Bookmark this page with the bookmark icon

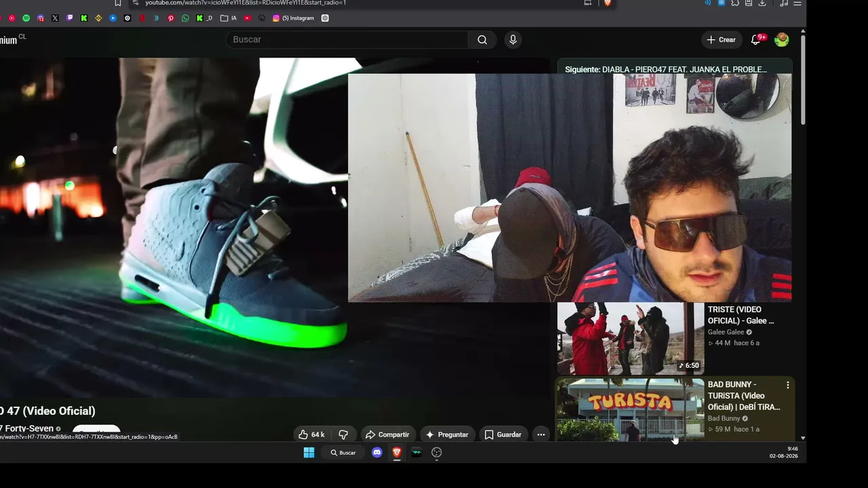coord(118,3)
